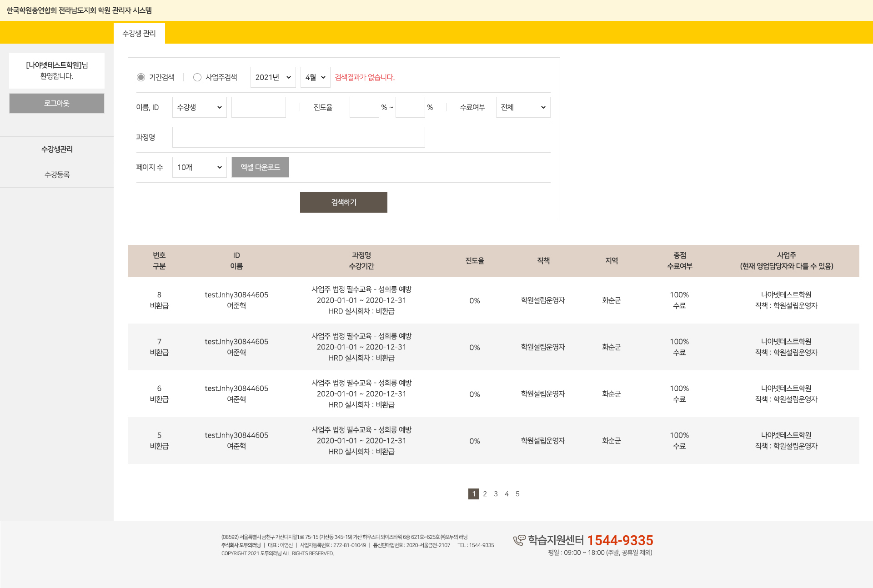Select the 사업주검색 radio button

coord(197,77)
